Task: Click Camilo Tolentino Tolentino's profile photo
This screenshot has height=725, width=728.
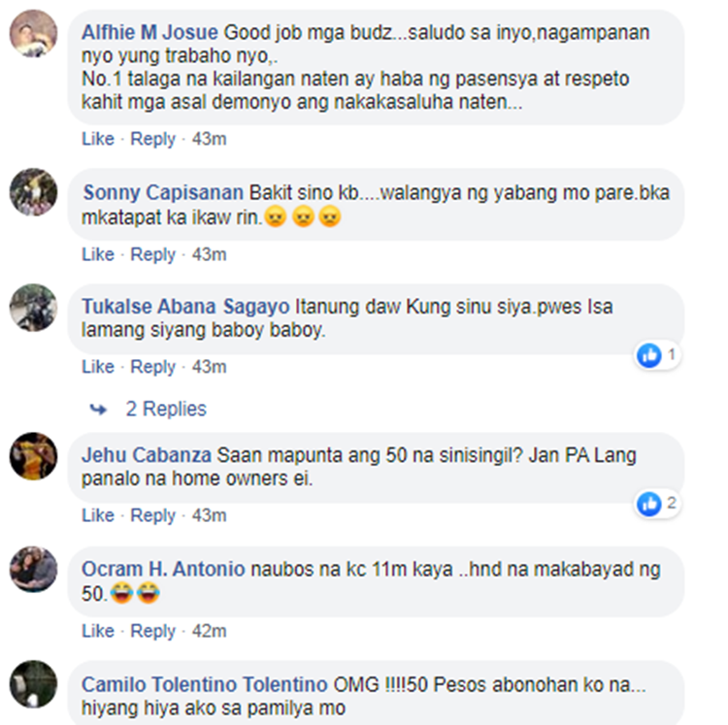Action: point(33,683)
